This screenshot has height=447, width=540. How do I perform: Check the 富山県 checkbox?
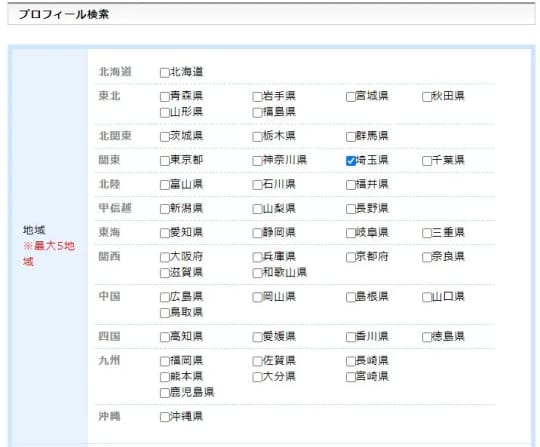165,185
